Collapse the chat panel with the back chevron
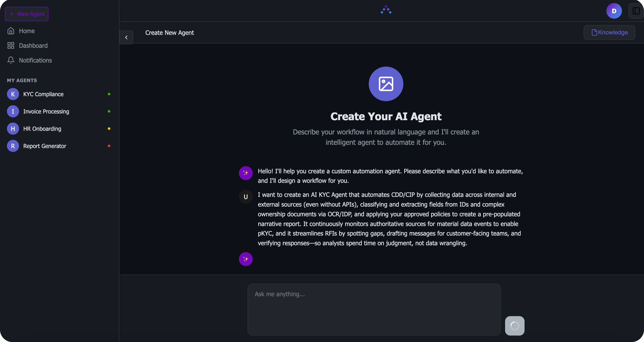Viewport: 644px width, 342px height. tap(127, 37)
